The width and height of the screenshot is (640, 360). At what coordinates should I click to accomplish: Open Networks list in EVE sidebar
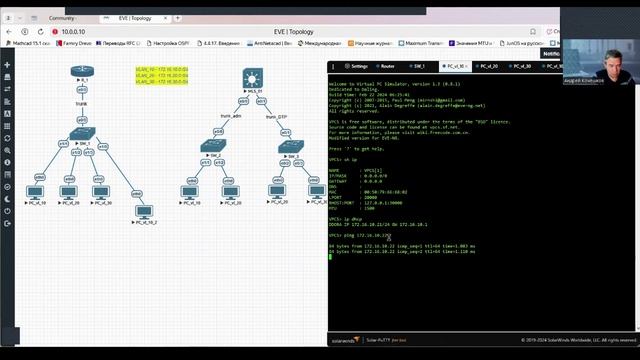(x=7, y=89)
